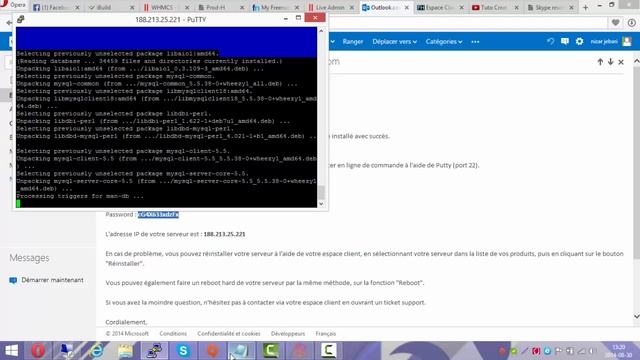Open new browser tab with plus button
640x360 pixels.
pos(585,7)
